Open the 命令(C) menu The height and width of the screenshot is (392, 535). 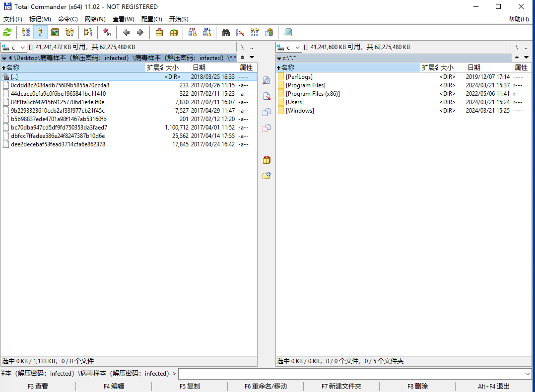click(x=68, y=19)
